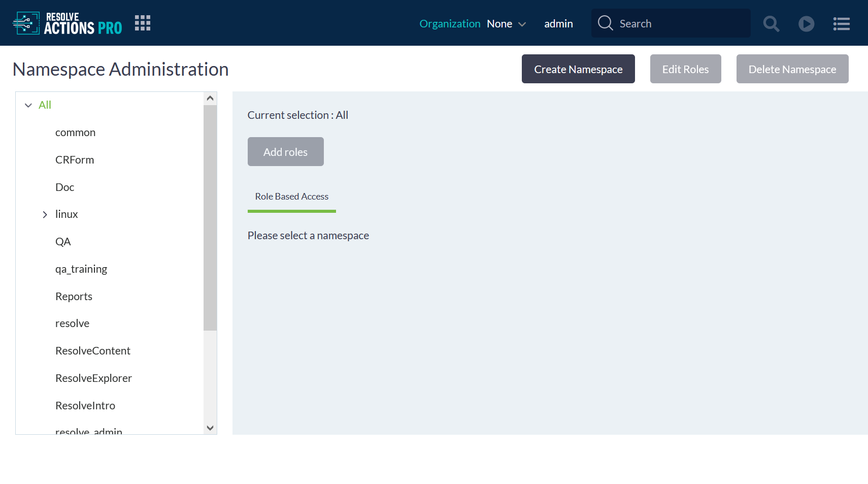868x484 pixels.
Task: Click the play button icon in header
Action: coord(806,23)
